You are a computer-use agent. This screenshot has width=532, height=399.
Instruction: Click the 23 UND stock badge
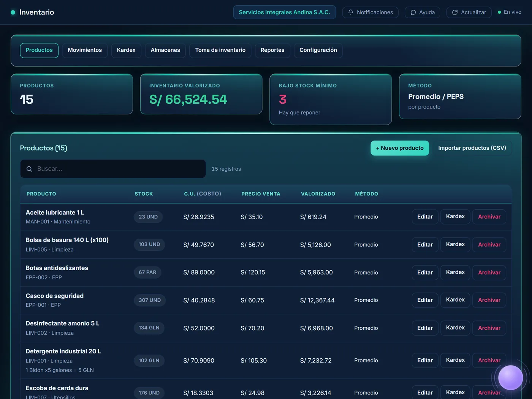click(x=148, y=217)
